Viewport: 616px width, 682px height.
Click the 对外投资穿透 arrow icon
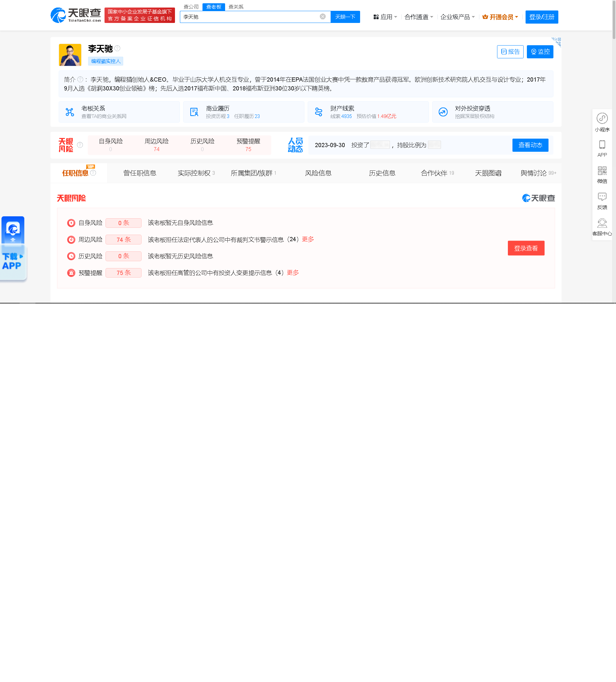tap(443, 112)
